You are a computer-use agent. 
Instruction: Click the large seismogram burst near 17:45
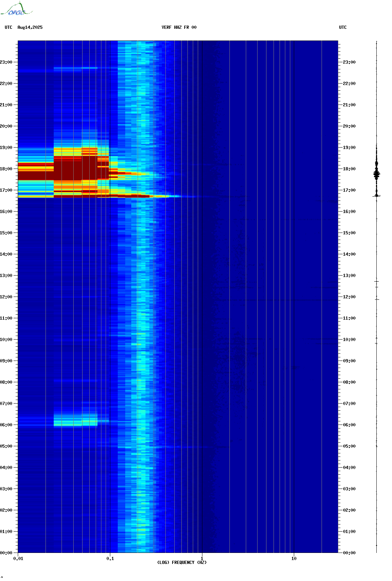click(377, 174)
